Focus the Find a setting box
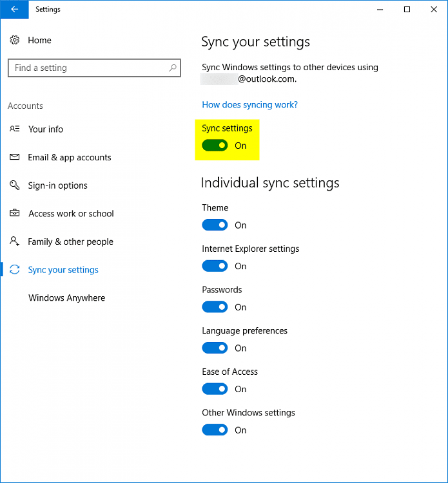The image size is (448, 483). 94,68
